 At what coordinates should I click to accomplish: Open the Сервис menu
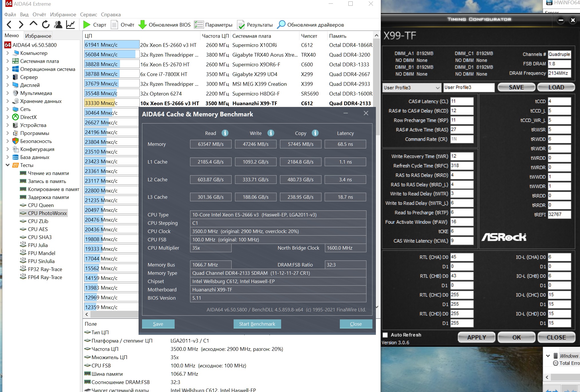pos(88,15)
